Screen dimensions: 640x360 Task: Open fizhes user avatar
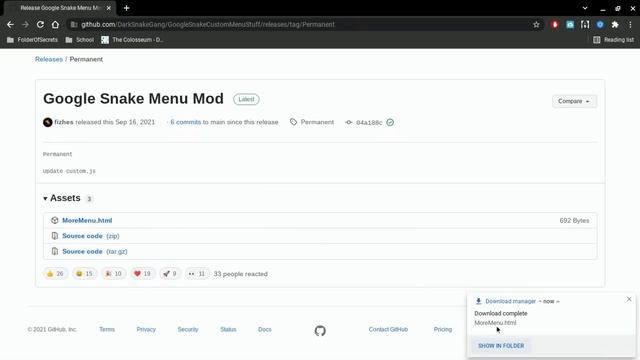coord(48,122)
